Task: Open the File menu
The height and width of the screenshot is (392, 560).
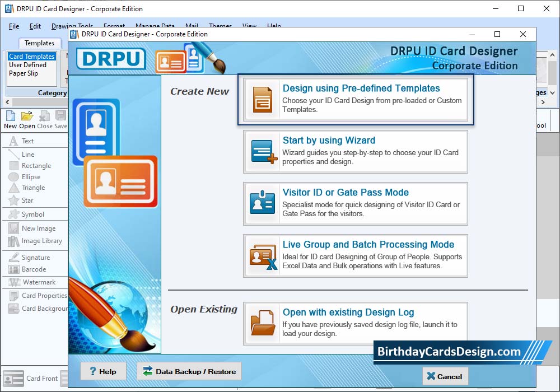Action: coord(14,26)
